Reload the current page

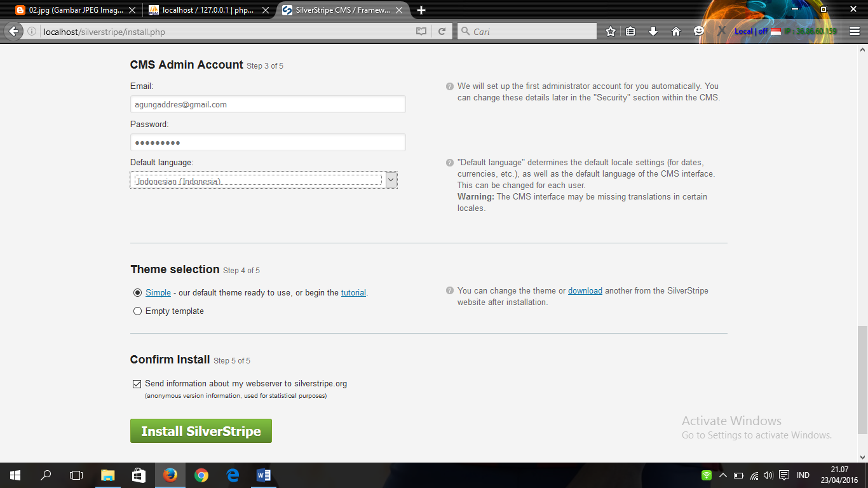pyautogui.click(x=442, y=31)
